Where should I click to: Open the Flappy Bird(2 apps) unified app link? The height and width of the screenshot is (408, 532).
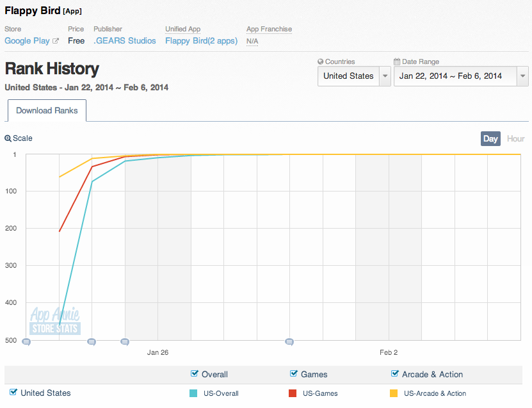[x=201, y=41]
